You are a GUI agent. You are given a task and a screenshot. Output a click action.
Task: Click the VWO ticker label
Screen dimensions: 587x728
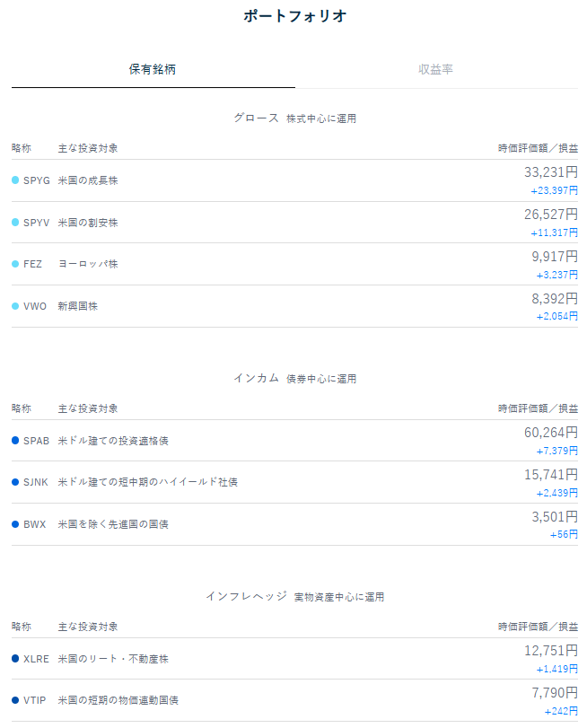coord(35,306)
